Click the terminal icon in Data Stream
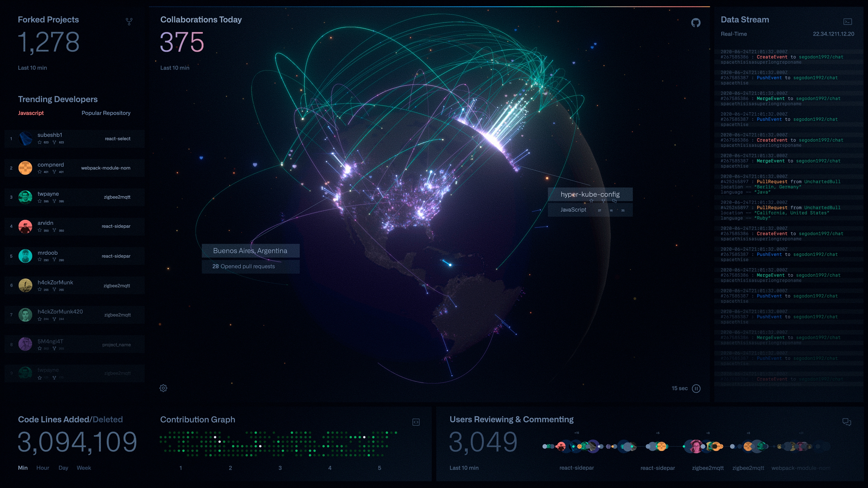Image resolution: width=868 pixels, height=488 pixels. point(847,22)
